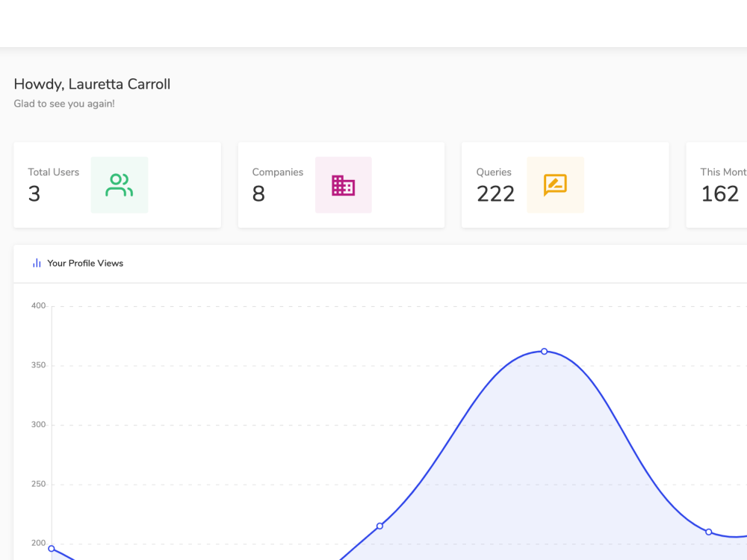Click the Total Users value 3
The image size is (747, 560).
point(32,195)
